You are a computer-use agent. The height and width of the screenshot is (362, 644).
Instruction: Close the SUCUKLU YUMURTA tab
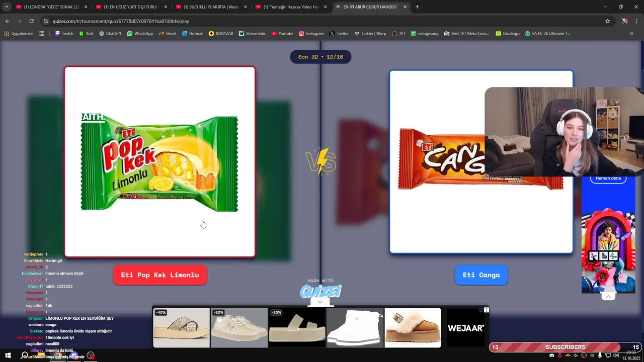point(245,7)
